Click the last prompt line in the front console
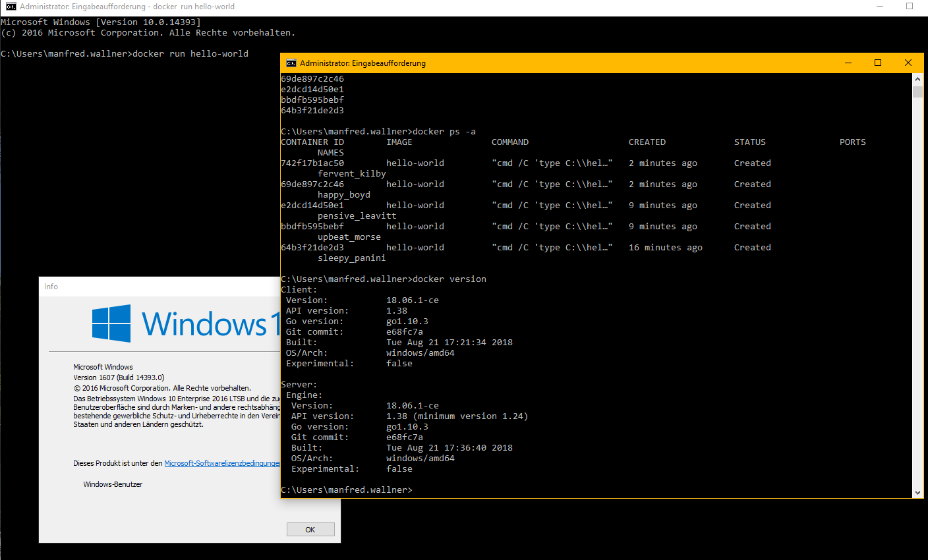Viewport: 928px width, 560px height. pos(347,490)
